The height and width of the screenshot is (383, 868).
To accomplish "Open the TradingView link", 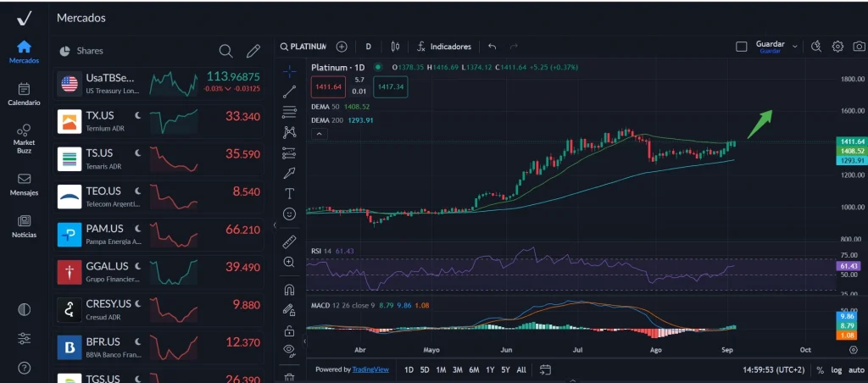I will coord(370,369).
